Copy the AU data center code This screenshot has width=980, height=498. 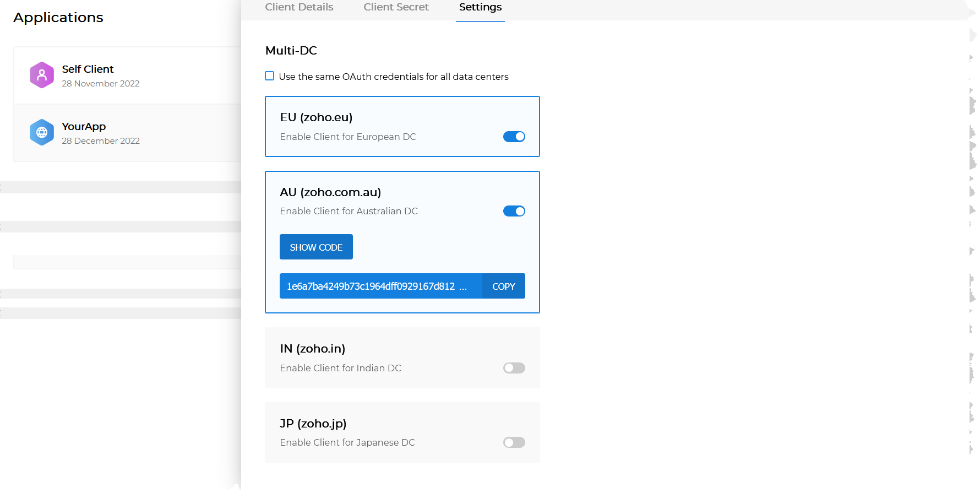pos(503,286)
